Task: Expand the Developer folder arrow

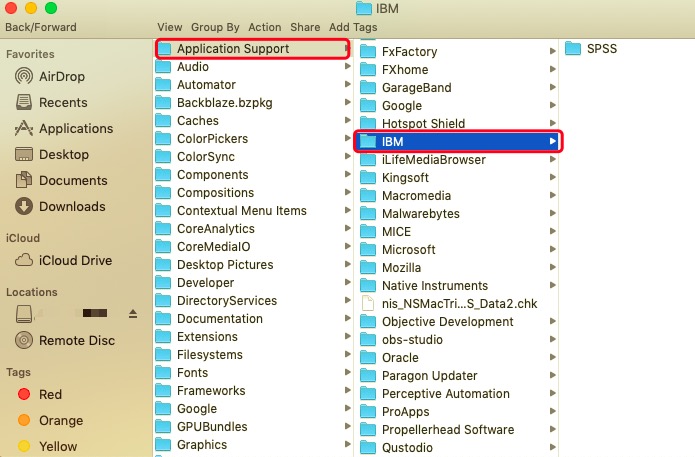Action: point(348,282)
